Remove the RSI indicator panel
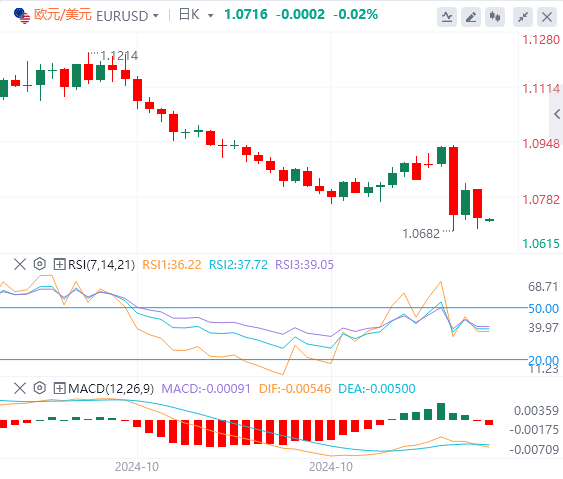 pos(20,264)
